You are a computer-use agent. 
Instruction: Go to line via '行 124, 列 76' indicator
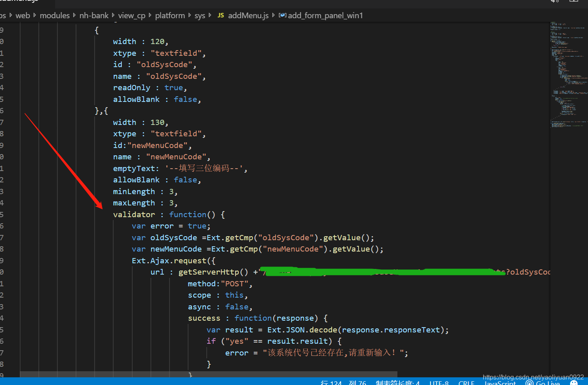point(343,382)
